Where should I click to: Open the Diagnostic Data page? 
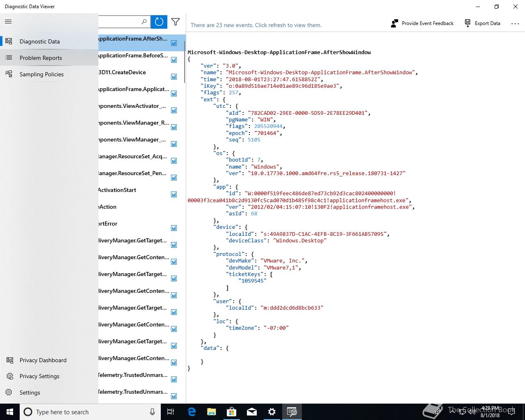pos(49,41)
